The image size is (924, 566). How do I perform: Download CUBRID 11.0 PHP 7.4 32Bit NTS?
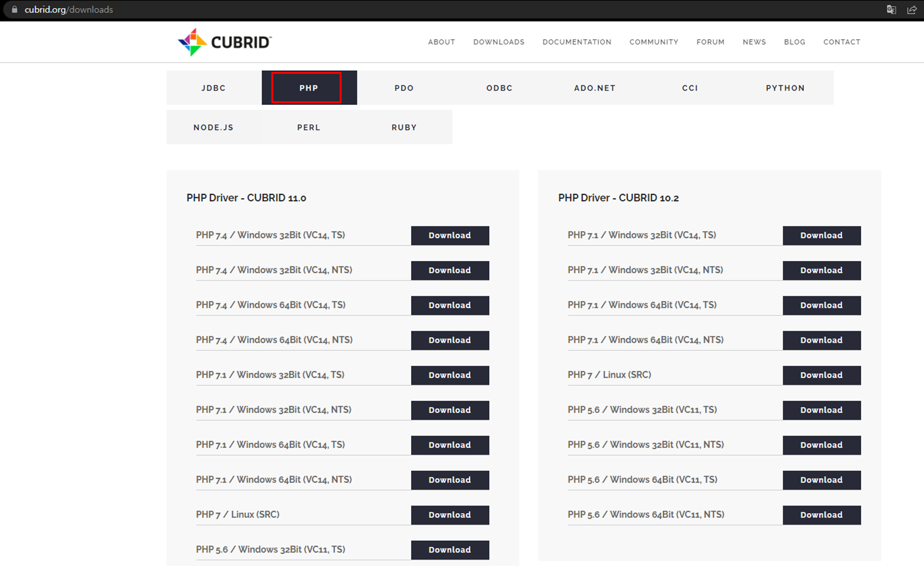coord(450,270)
